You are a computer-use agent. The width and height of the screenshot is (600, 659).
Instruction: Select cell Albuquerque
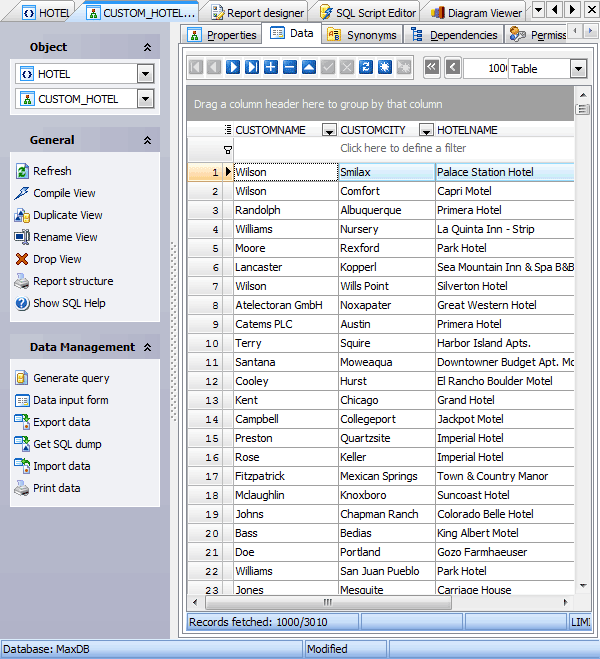[x=387, y=210]
